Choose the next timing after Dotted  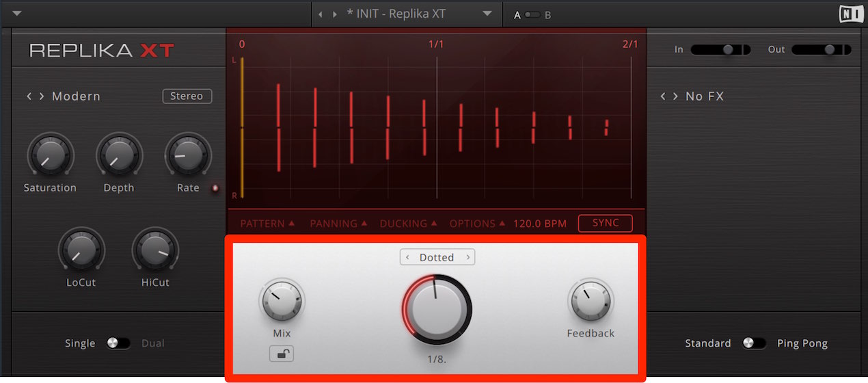click(x=468, y=257)
